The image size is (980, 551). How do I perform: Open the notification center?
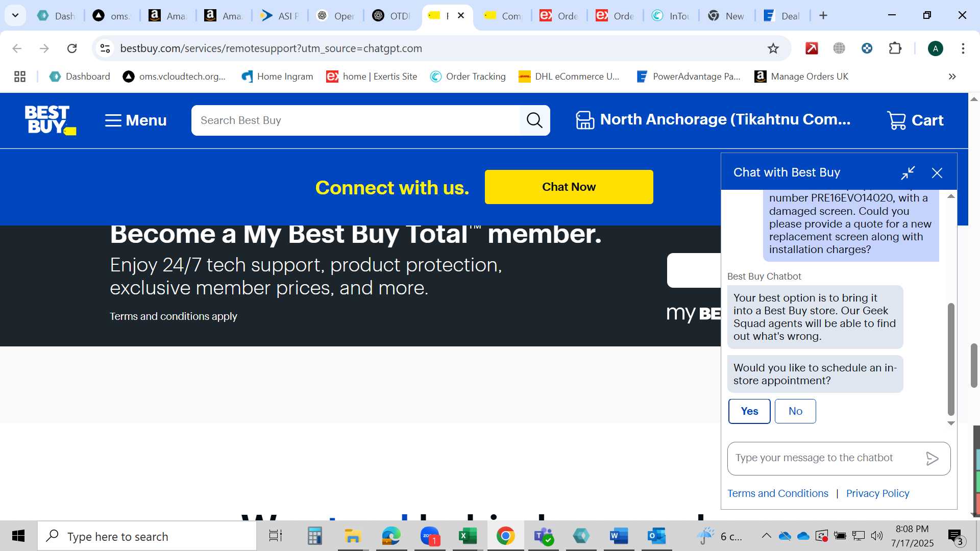coord(955,536)
